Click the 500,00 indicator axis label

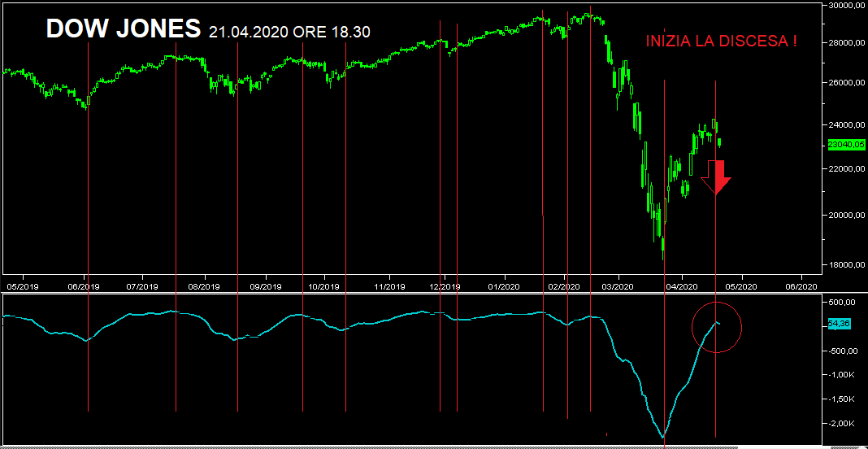(x=843, y=302)
